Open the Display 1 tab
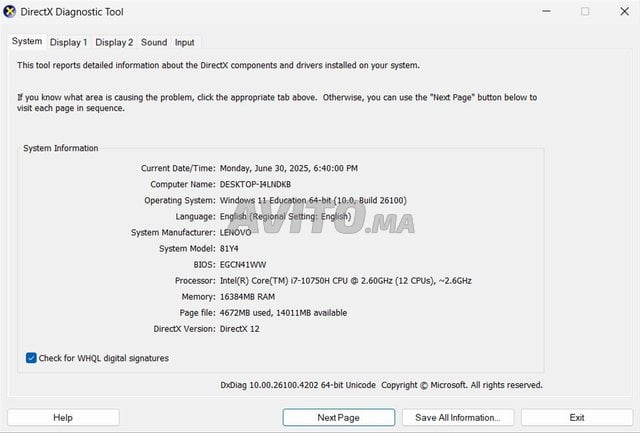This screenshot has height=433, width=640. [69, 43]
